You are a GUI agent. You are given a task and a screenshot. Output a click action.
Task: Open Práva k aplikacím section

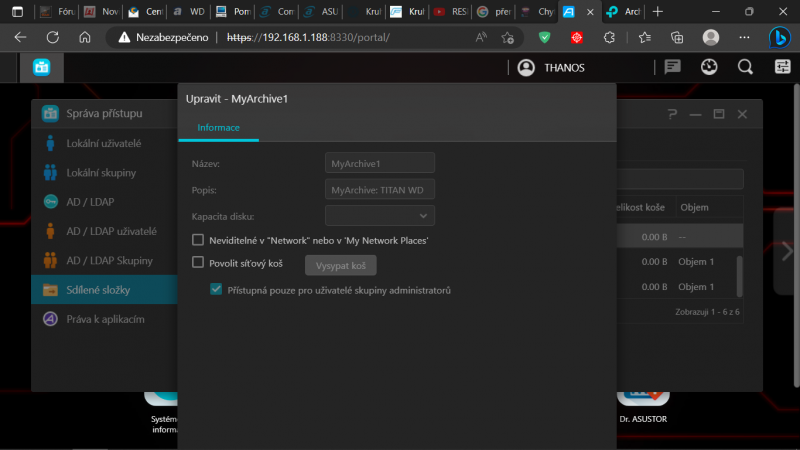[x=104, y=319]
